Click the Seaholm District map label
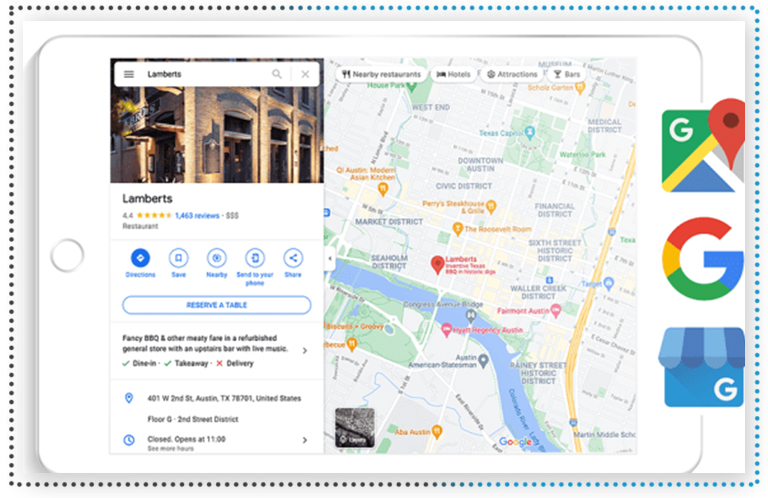 pos(389,261)
